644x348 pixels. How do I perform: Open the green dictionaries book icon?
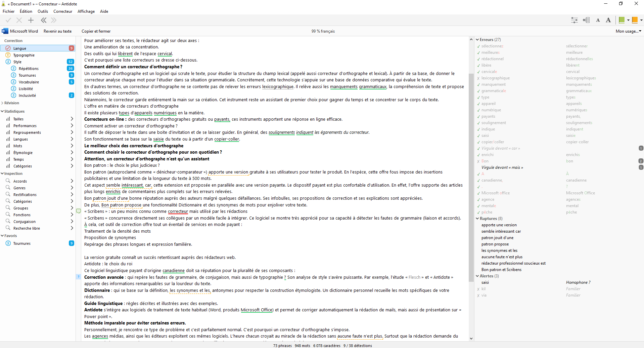(622, 20)
